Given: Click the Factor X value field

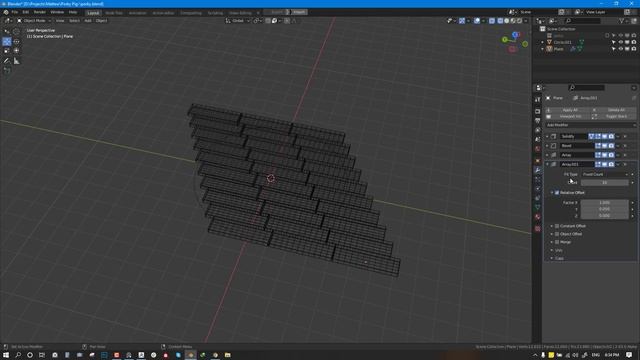Looking at the screenshot, I should [604, 202].
